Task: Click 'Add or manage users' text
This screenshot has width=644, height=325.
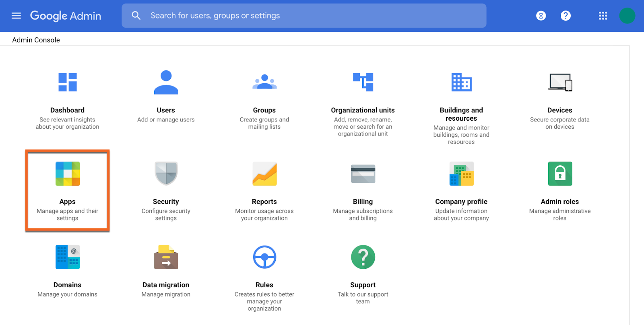Action: pyautogui.click(x=166, y=119)
